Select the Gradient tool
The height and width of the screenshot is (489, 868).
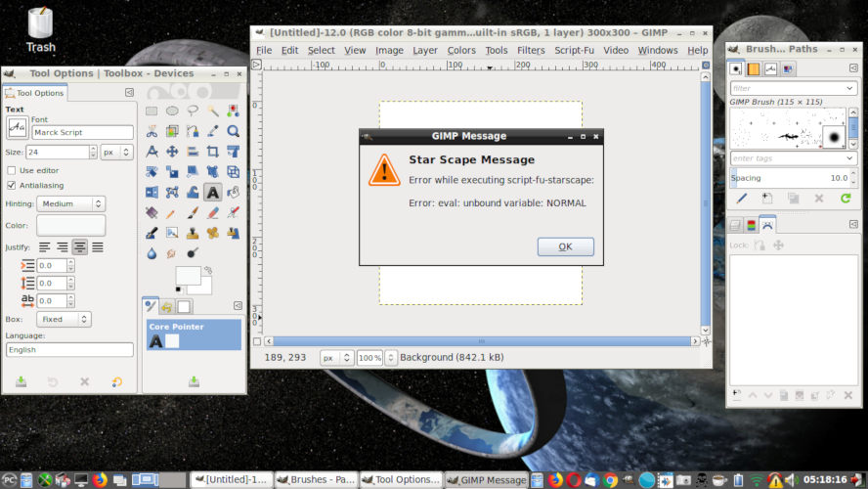click(152, 212)
